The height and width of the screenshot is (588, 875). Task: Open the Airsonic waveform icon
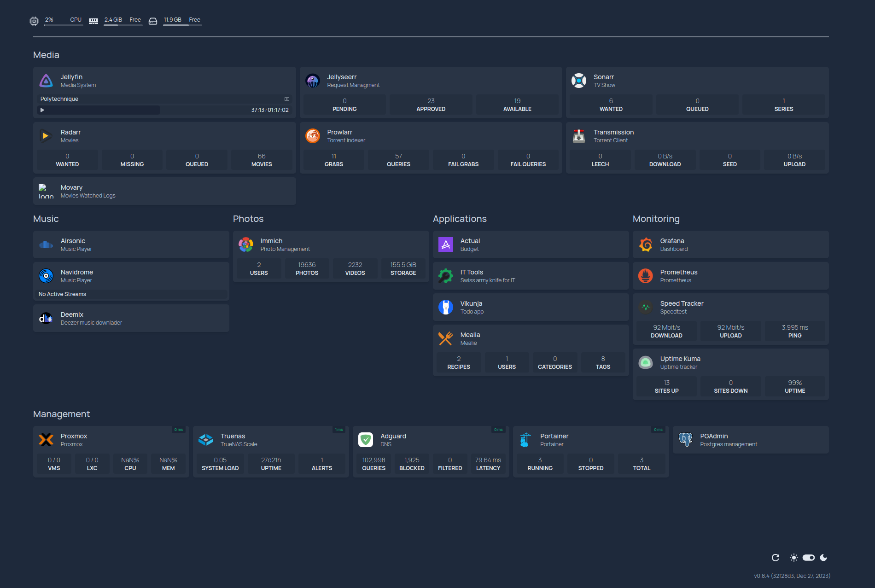click(46, 245)
